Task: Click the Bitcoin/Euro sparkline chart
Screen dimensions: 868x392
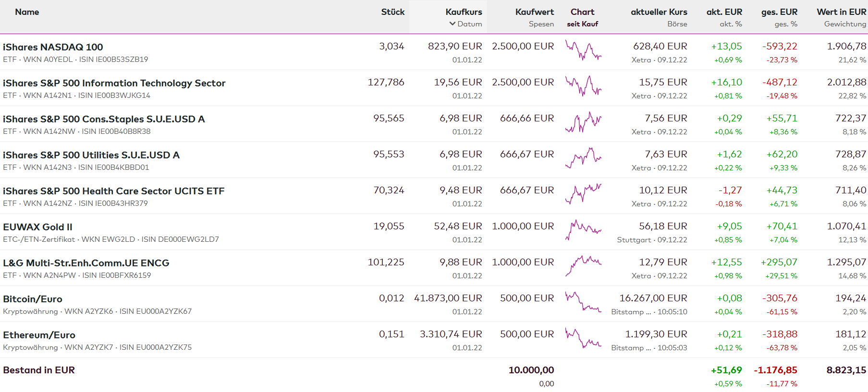Action: [583, 302]
